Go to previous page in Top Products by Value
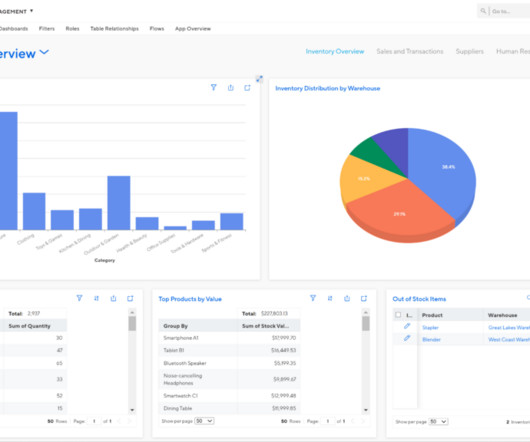 coord(353,421)
